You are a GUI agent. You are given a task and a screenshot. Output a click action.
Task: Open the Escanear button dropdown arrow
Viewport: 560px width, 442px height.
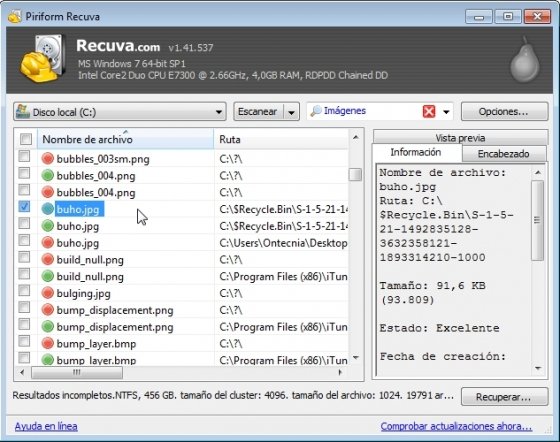coord(291,112)
